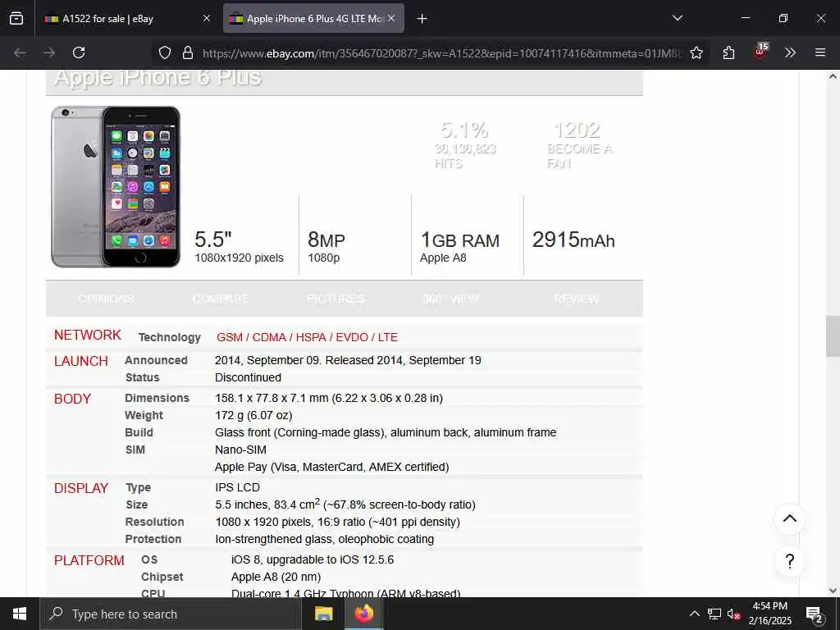Close the Apple iPhone 6 Plus tab

click(391, 18)
